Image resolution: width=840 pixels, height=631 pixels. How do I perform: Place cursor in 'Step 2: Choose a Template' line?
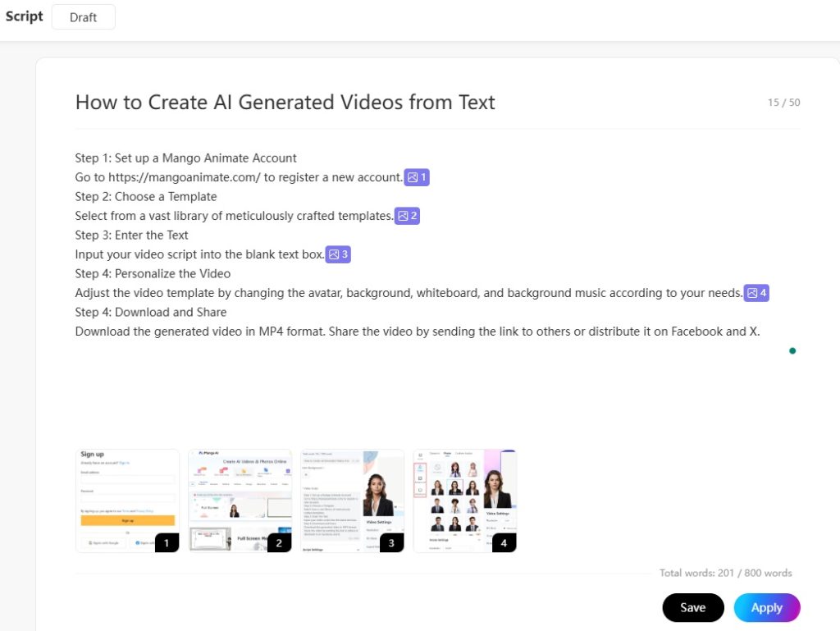click(x=146, y=196)
